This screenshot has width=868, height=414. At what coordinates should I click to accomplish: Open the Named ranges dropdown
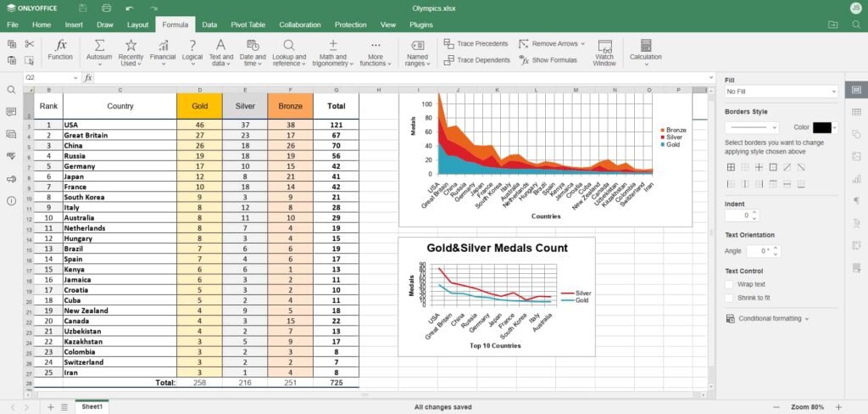click(417, 53)
